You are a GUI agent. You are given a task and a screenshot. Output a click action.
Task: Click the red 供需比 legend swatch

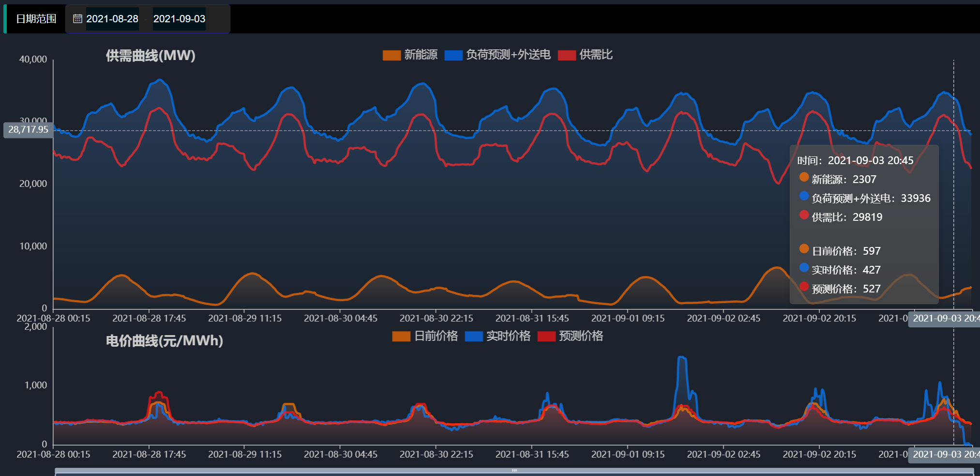point(567,55)
